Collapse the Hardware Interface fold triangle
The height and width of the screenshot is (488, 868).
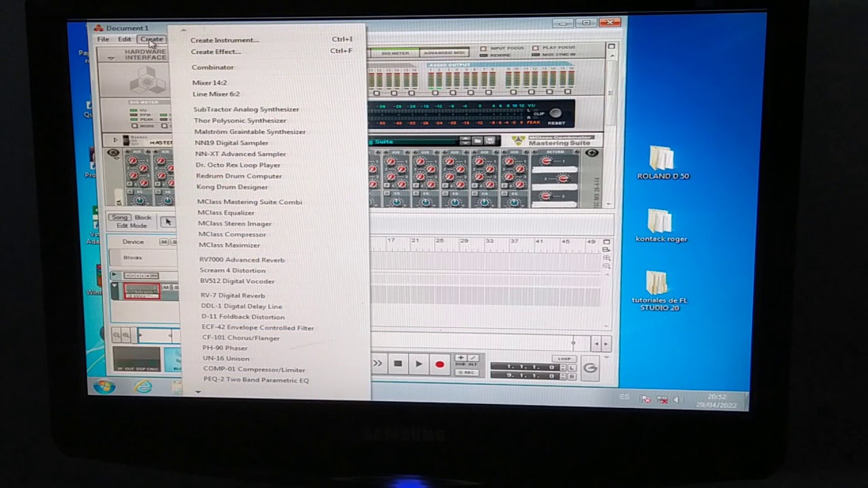111,58
